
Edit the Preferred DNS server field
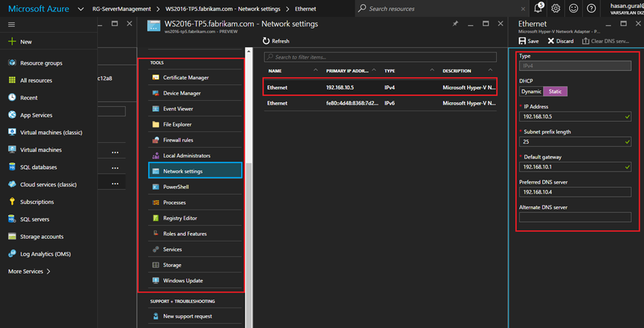[x=575, y=192]
